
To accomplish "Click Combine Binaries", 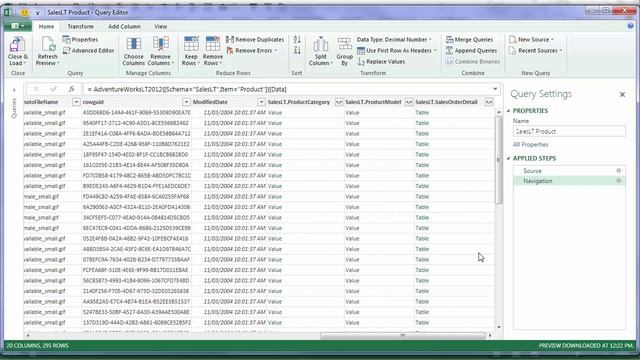I will tap(473, 62).
